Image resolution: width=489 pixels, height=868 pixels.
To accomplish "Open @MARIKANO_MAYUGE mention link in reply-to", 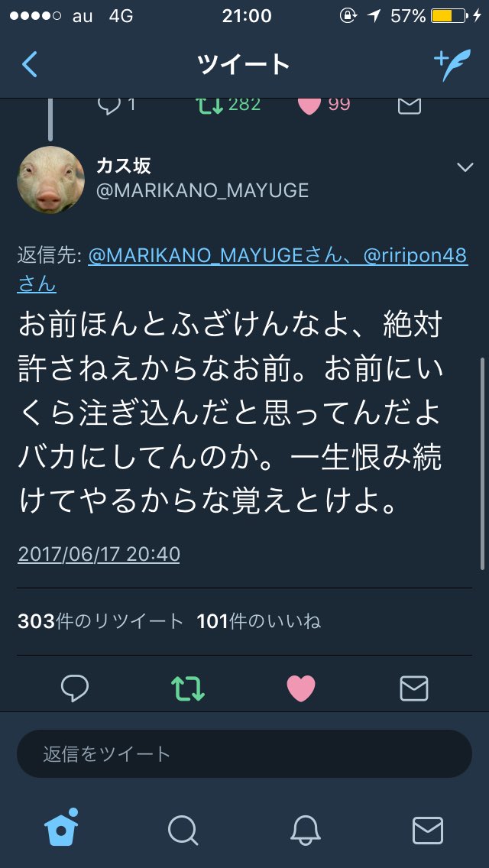I will click(x=194, y=256).
